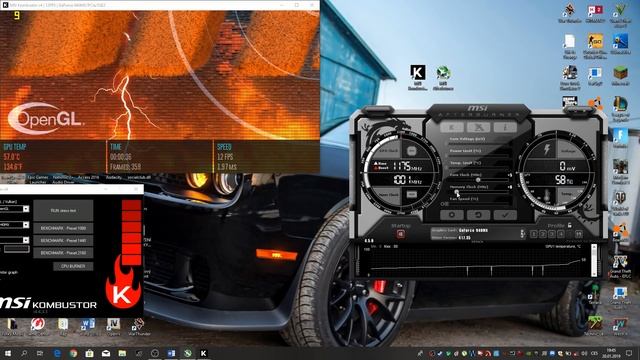Click the CPU BURNER button

[73, 266]
